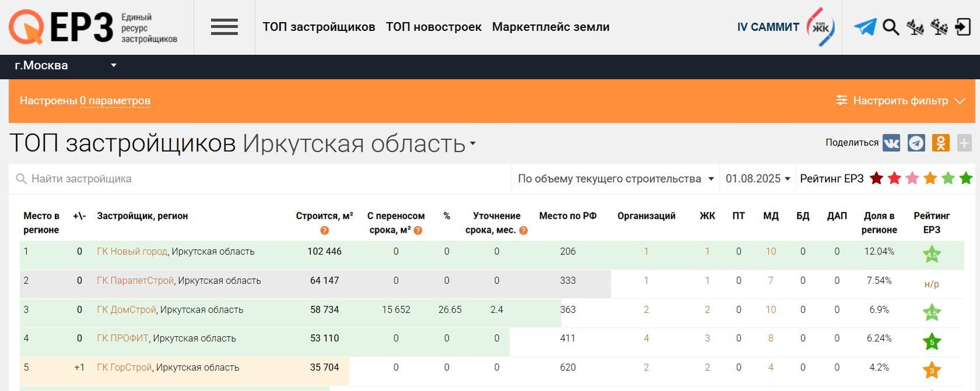This screenshot has width=980, height=391.
Task: Open ГК ГорСтрой developer link
Action: 125,368
